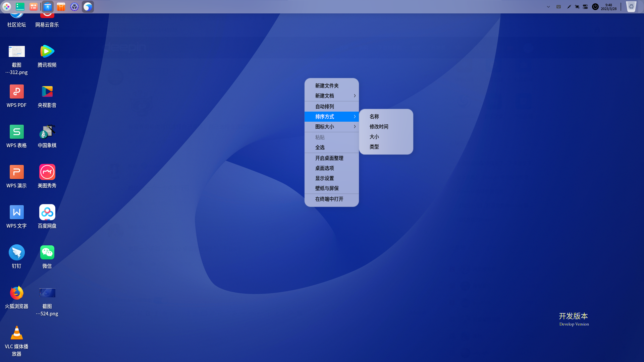Open 腾讯视频 desktop icon
This screenshot has height=362, width=644.
[47, 51]
